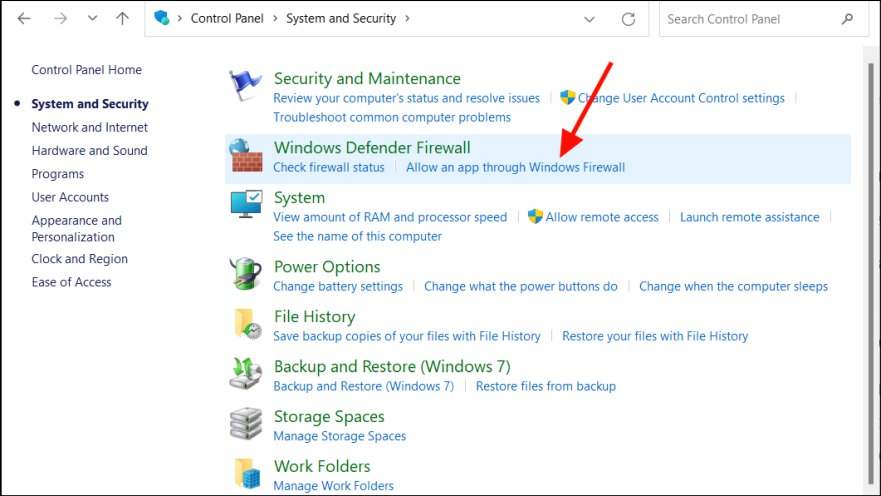Open the recent locations chevron dropdown

click(92, 19)
